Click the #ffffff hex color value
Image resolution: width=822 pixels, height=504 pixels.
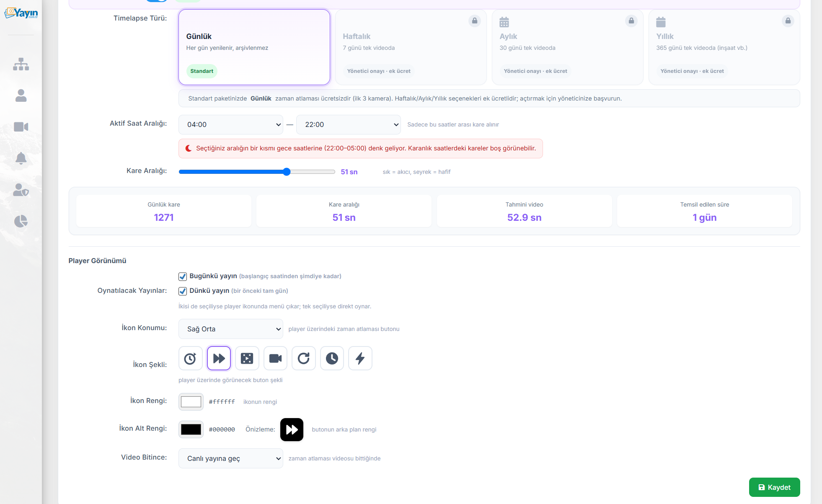pos(222,402)
